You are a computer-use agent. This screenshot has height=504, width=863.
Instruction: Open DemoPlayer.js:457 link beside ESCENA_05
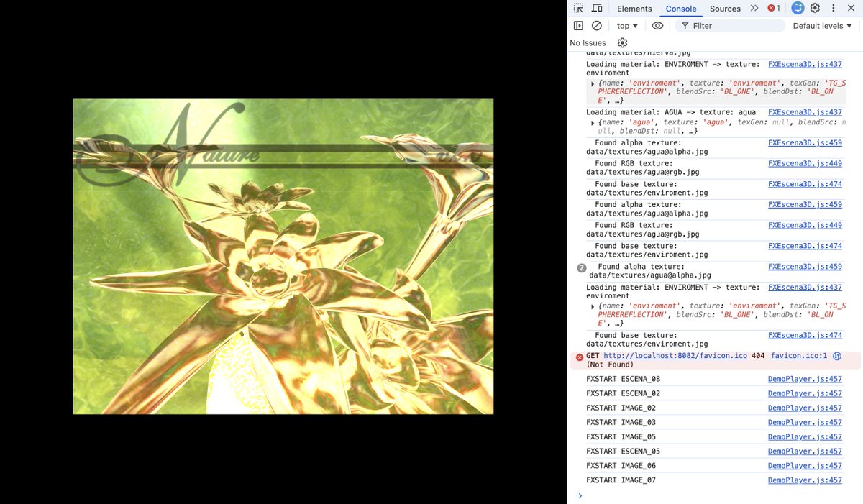pyautogui.click(x=805, y=452)
